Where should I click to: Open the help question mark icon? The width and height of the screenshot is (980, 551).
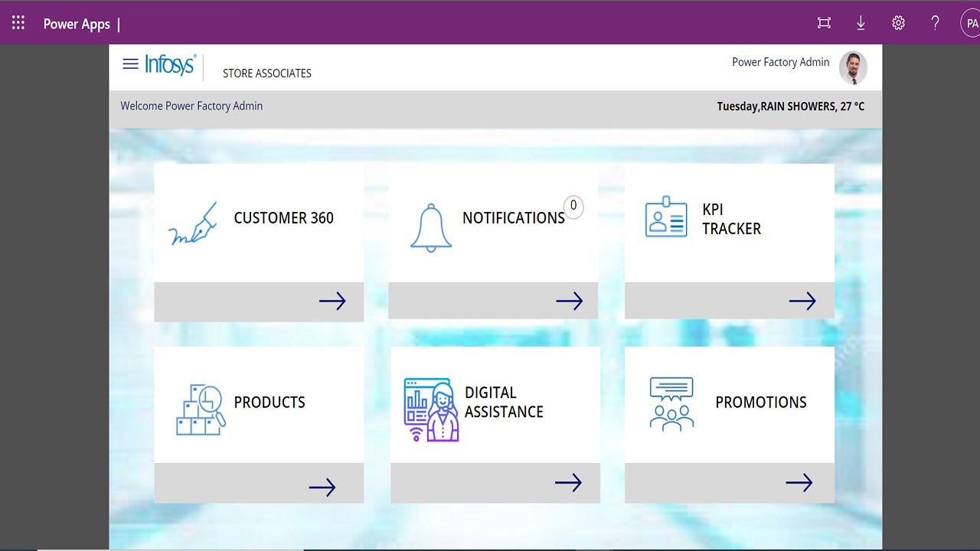935,23
